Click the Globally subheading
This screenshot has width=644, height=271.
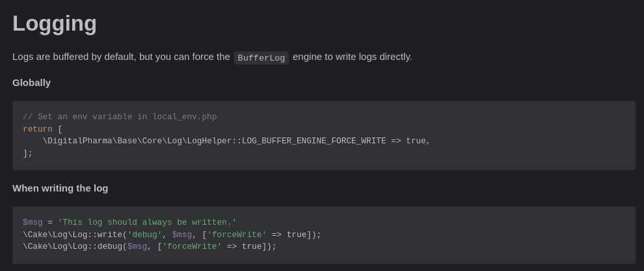tap(31, 83)
